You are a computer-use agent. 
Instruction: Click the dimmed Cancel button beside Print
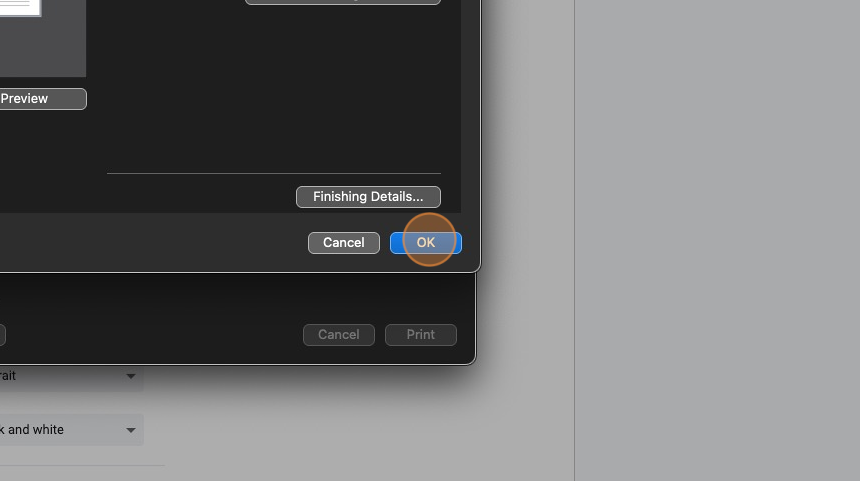point(339,335)
